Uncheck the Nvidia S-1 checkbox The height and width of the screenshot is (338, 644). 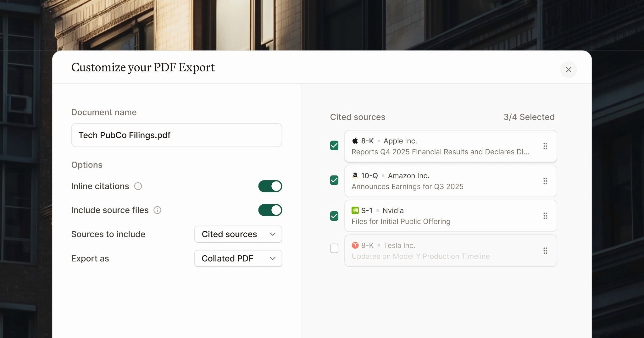(x=334, y=216)
